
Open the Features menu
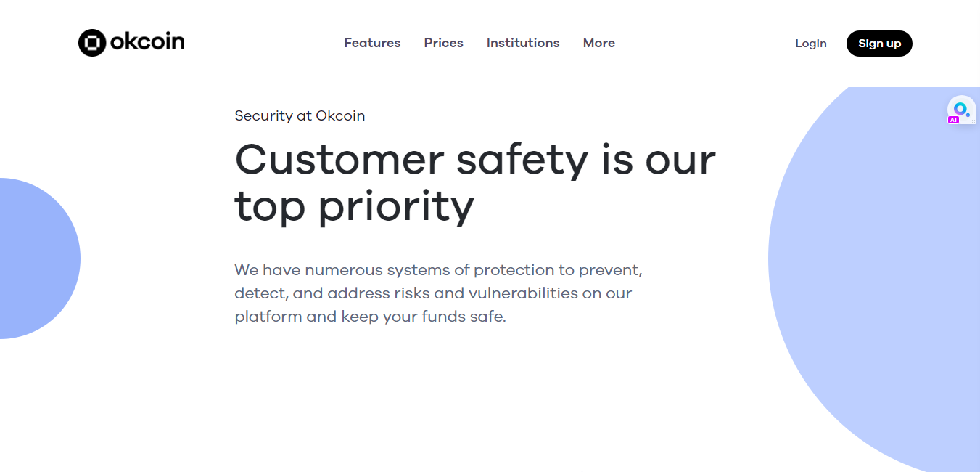372,43
